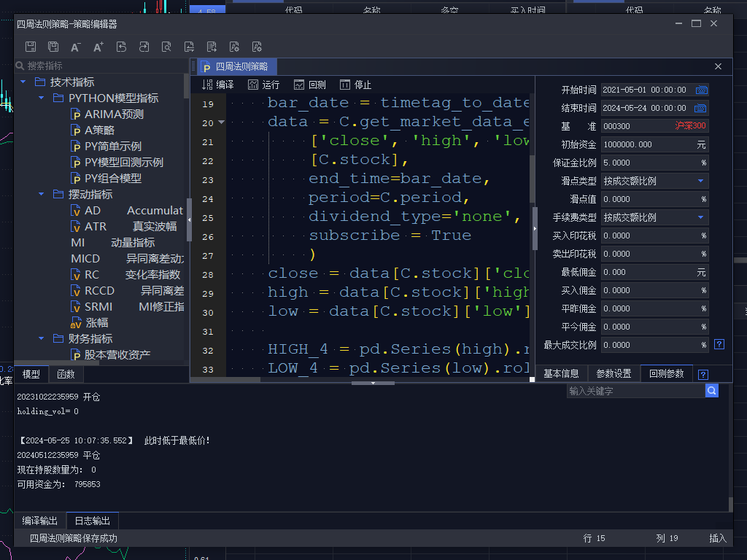Open the calendar picker for 结束时间
This screenshot has width=747, height=560.
pyautogui.click(x=700, y=108)
